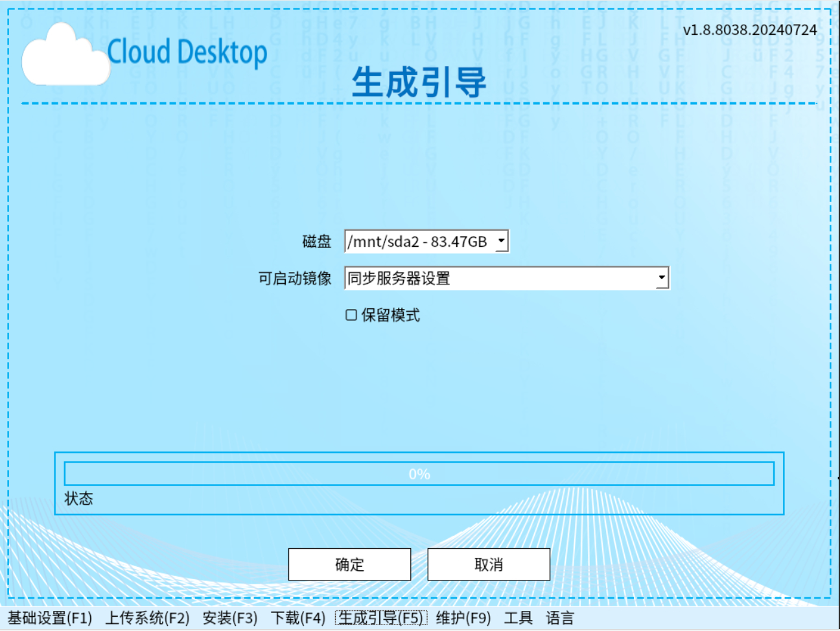The image size is (840, 631).
Task: Go to the 下载(F4) menu
Action: [298, 618]
